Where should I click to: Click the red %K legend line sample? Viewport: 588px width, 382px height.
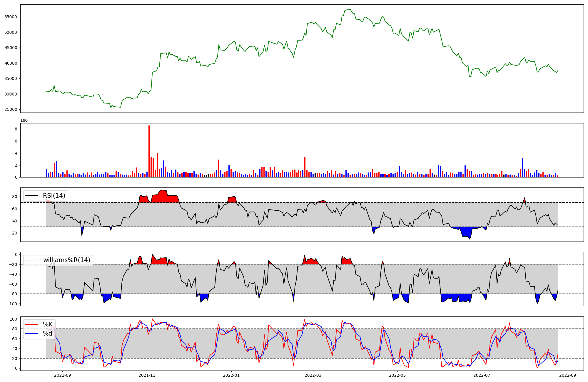click(x=32, y=324)
